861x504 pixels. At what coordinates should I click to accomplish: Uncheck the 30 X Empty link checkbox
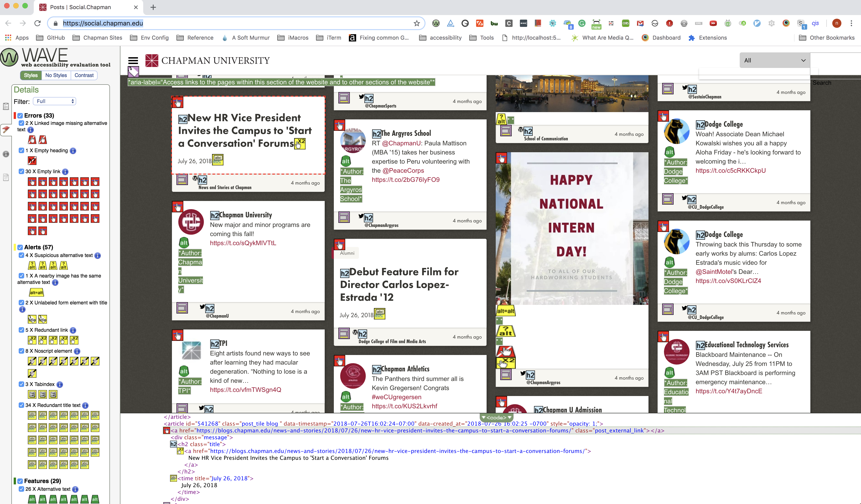point(21,171)
